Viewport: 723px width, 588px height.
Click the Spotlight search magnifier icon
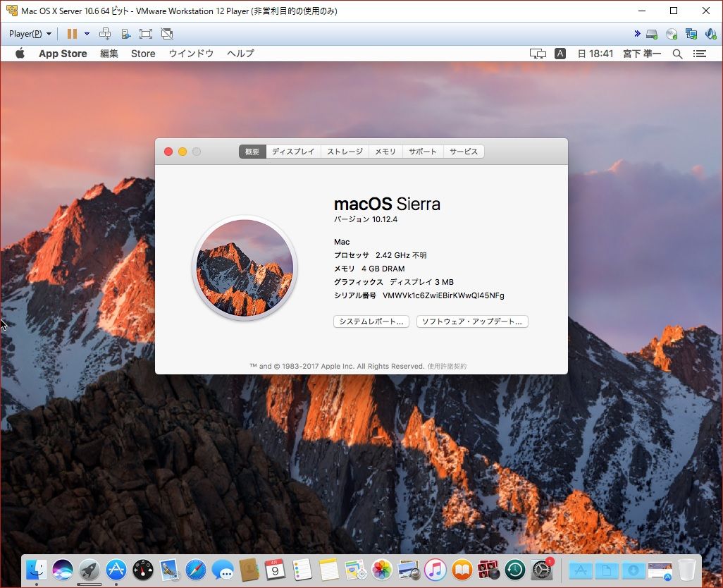pos(677,54)
